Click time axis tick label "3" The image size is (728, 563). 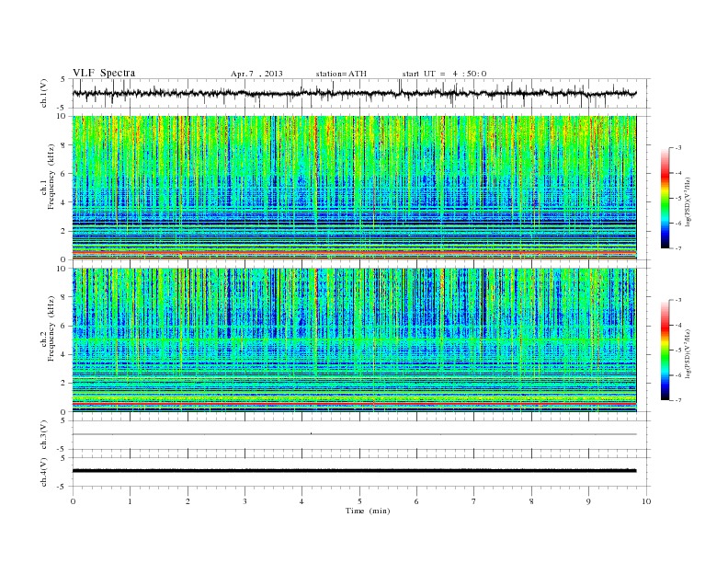(x=245, y=501)
